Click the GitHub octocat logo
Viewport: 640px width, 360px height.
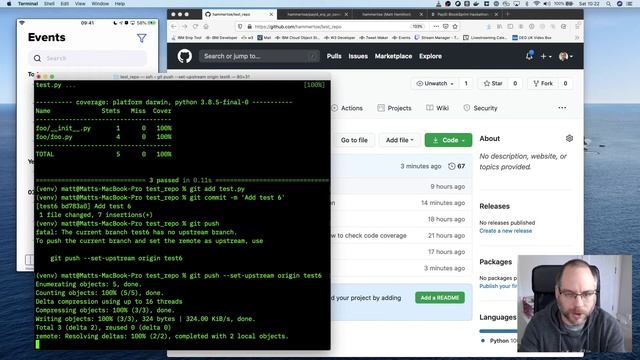[x=184, y=56]
